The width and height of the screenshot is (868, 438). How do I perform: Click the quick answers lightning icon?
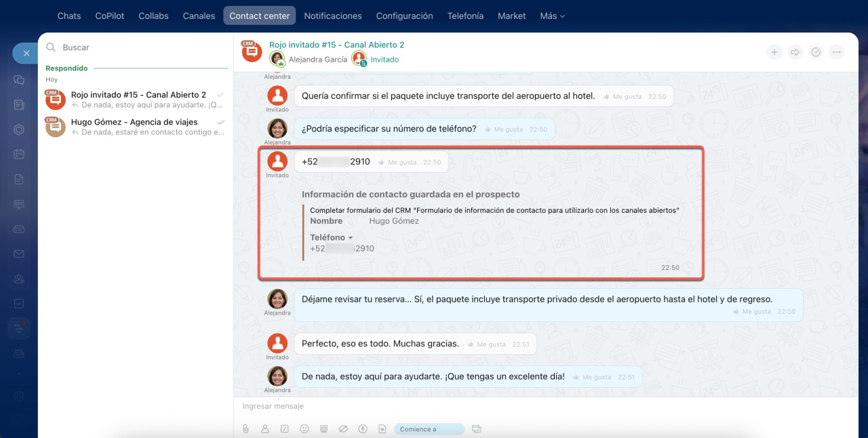coord(363,429)
